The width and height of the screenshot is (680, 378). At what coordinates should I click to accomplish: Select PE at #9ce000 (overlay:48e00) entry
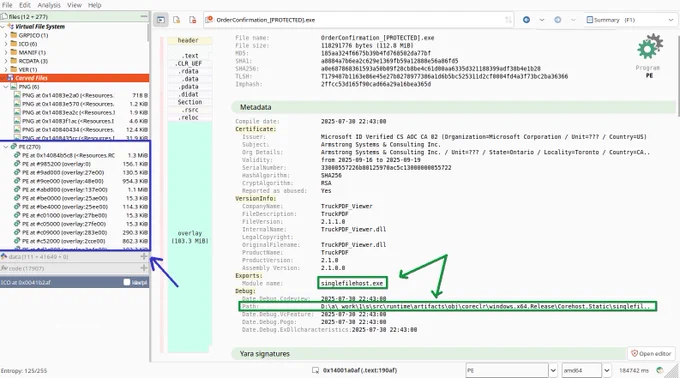pos(80,181)
